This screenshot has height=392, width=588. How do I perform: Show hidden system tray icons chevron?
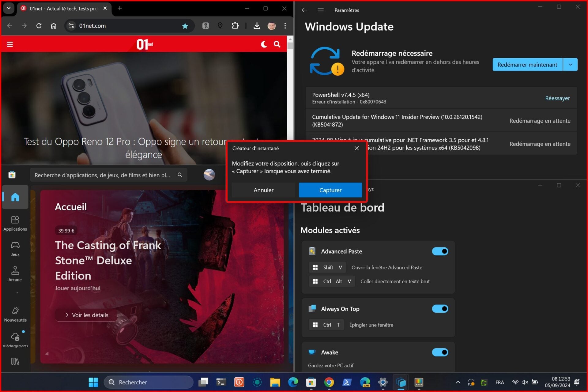point(458,382)
